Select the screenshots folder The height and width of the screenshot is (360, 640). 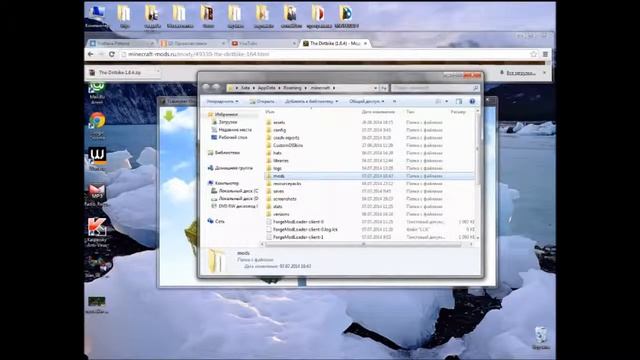point(284,199)
